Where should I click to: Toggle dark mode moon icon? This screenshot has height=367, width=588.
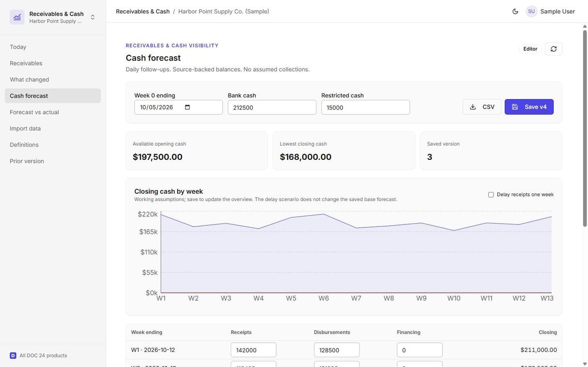[515, 11]
